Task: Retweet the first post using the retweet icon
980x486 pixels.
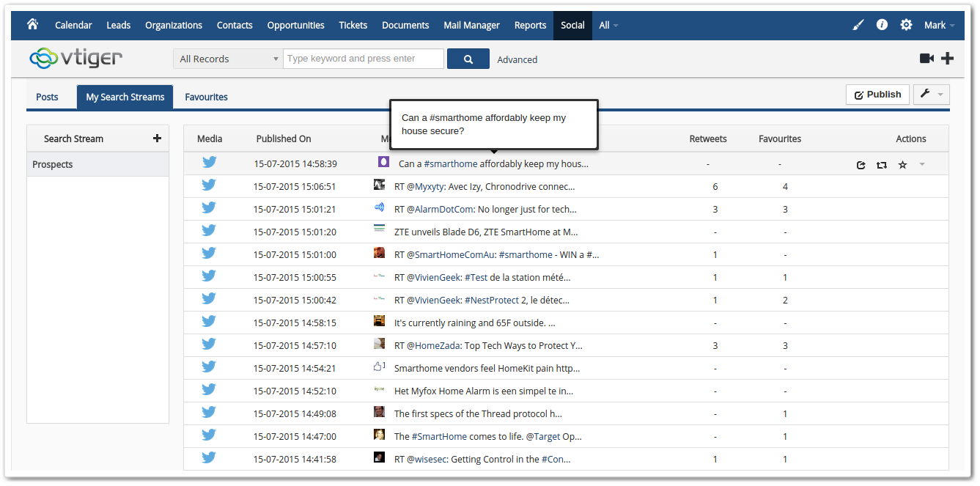Action: click(882, 164)
